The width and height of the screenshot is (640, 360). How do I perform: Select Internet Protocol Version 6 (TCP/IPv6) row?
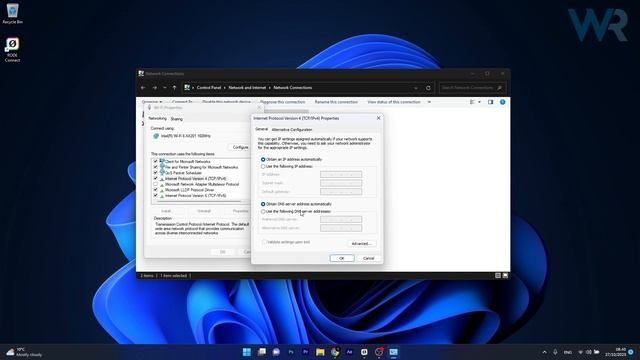point(196,196)
